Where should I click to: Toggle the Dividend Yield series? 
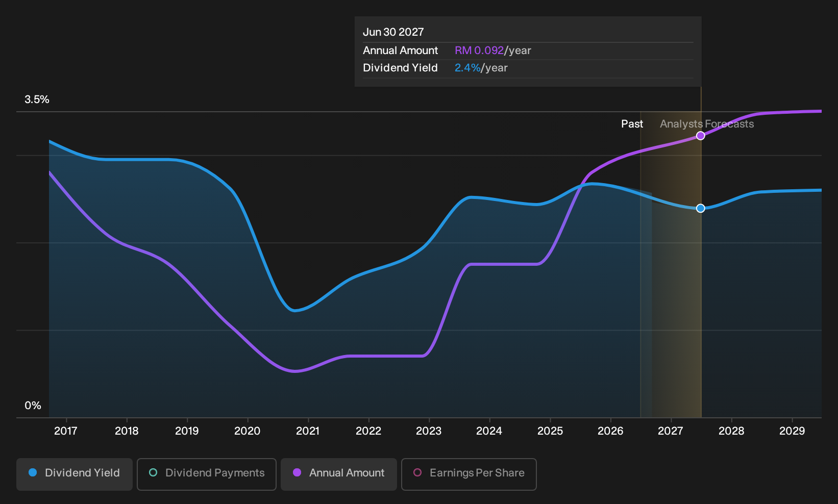click(x=75, y=474)
